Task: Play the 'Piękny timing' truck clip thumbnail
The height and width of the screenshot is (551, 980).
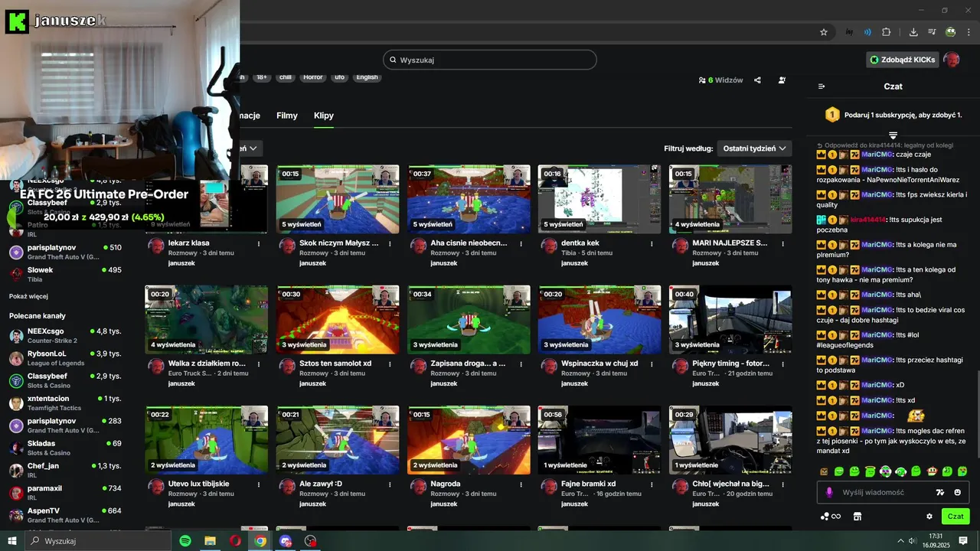Action: click(730, 320)
